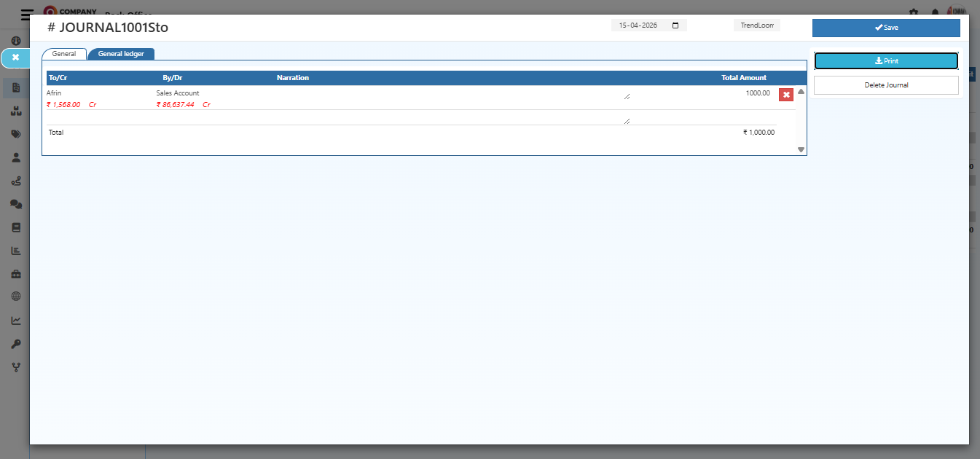Image resolution: width=980 pixels, height=459 pixels.
Task: Open the date picker calendar for 15-04-2026
Action: pyautogui.click(x=675, y=24)
